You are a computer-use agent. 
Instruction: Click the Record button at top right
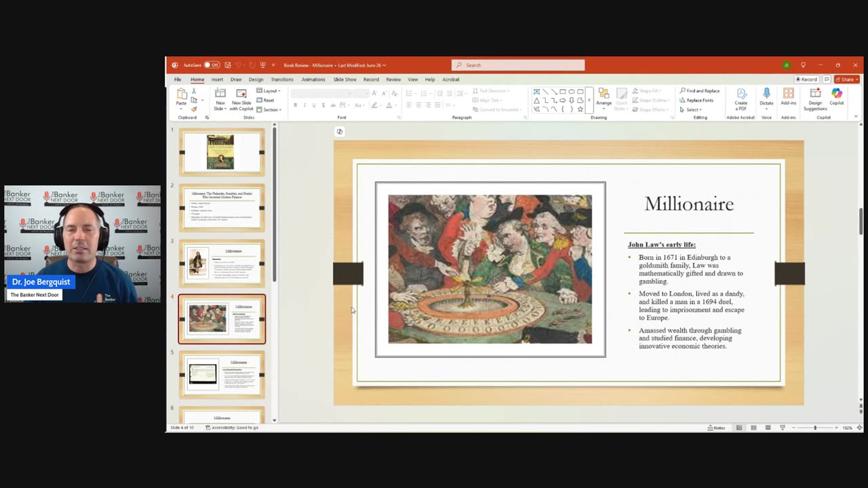(806, 79)
